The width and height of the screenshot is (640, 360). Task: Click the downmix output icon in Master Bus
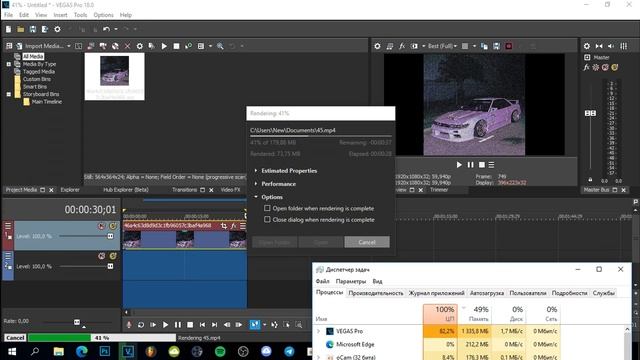point(599,46)
